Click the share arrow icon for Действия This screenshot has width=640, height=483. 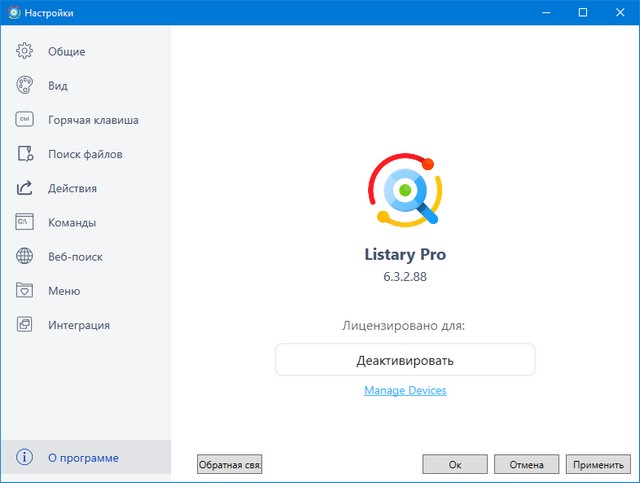coord(25,188)
